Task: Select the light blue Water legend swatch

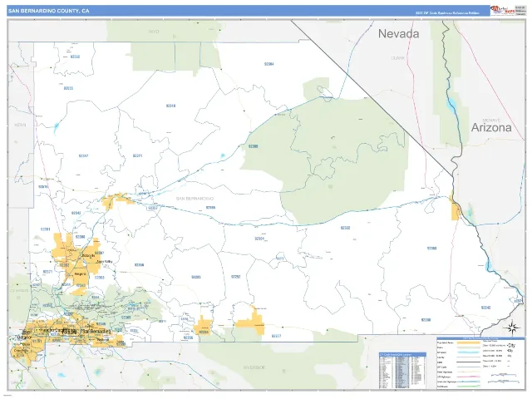Action: point(469,352)
